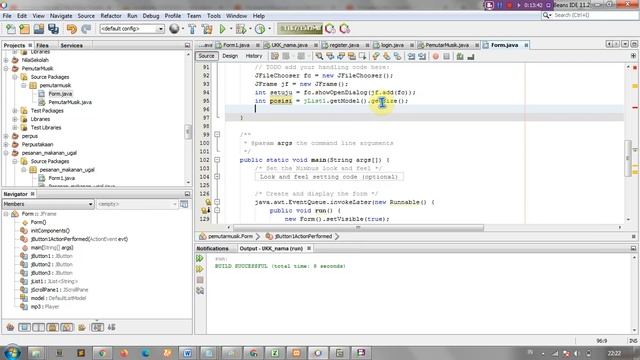Click the Clean and Build Project icon
The width and height of the screenshot is (640, 360).
[x=207, y=29]
